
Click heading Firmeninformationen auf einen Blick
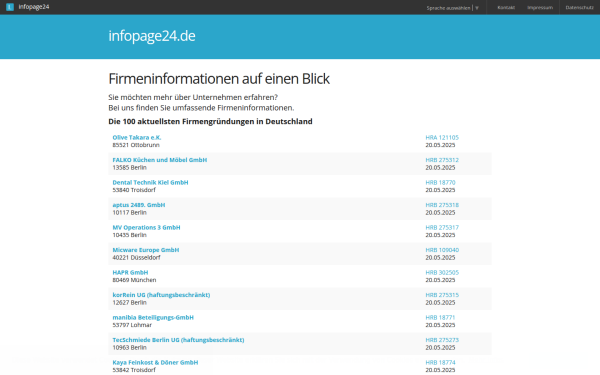(x=219, y=79)
